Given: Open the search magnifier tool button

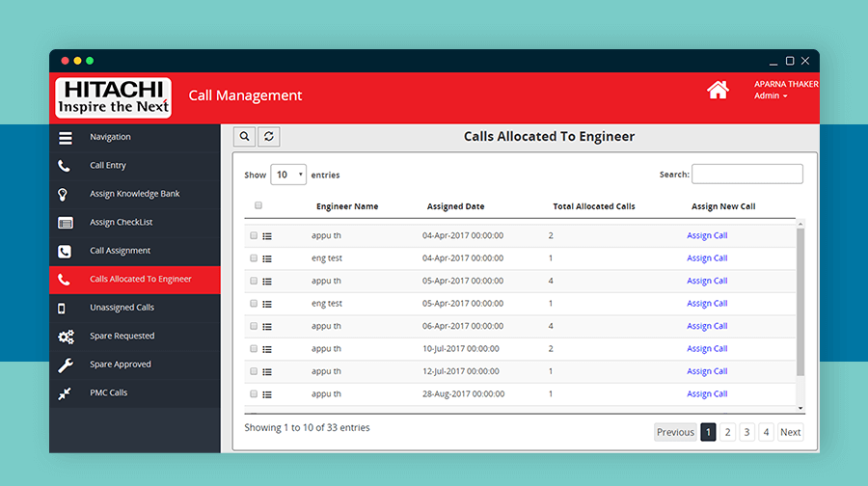Looking at the screenshot, I should (244, 136).
